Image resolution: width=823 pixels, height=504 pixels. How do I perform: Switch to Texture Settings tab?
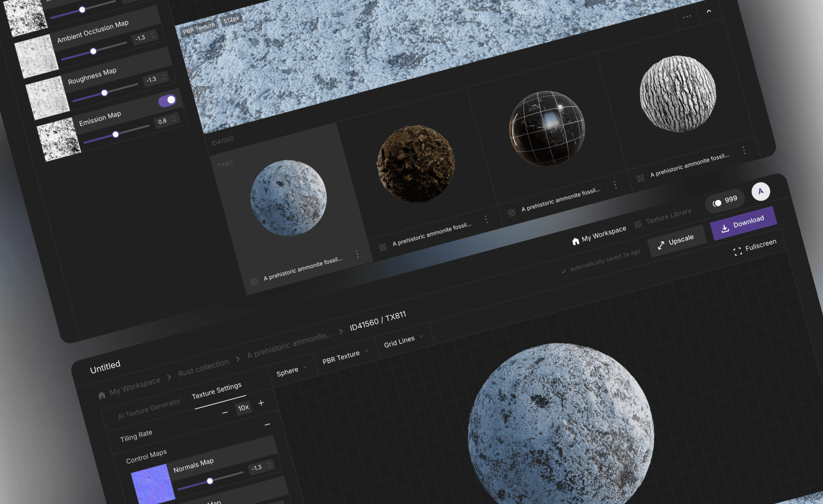217,391
